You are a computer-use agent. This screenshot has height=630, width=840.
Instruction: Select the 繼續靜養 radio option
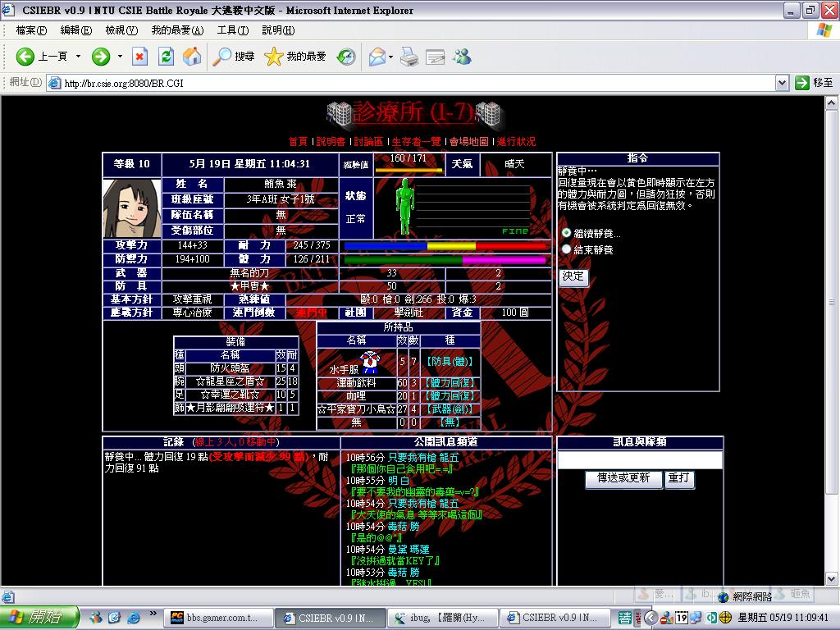pos(566,233)
